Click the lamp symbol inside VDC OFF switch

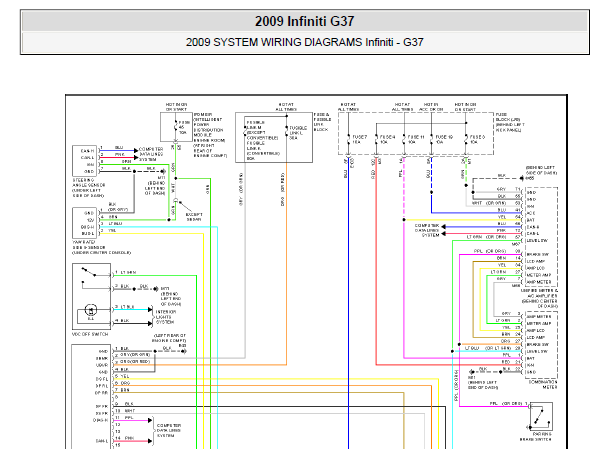[91, 310]
